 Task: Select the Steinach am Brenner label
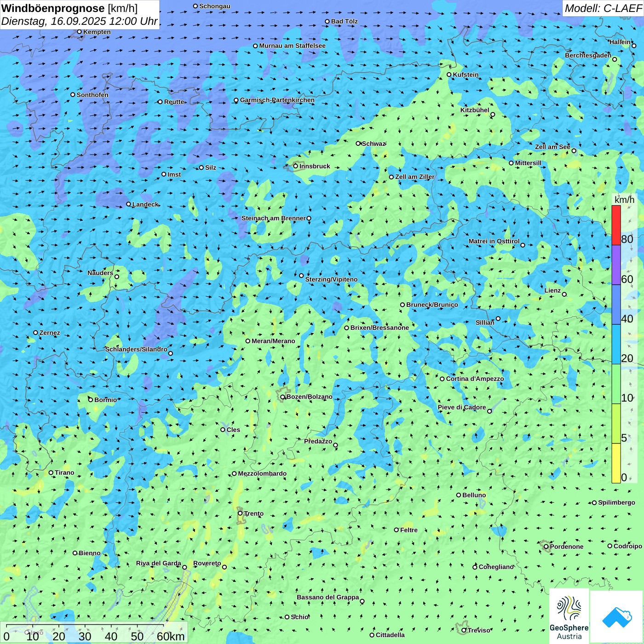[x=274, y=218]
